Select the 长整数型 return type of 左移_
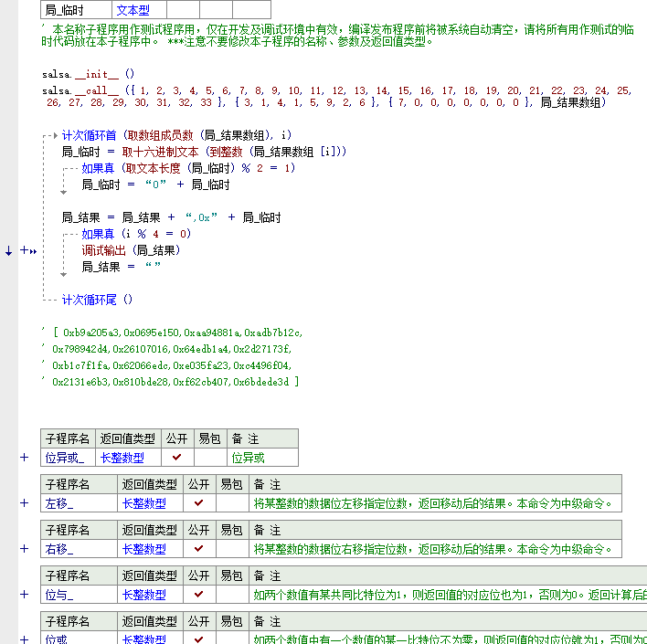 150,503
